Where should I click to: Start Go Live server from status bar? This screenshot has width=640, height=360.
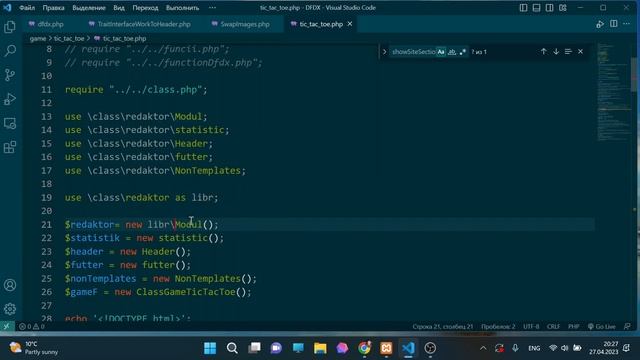602,327
